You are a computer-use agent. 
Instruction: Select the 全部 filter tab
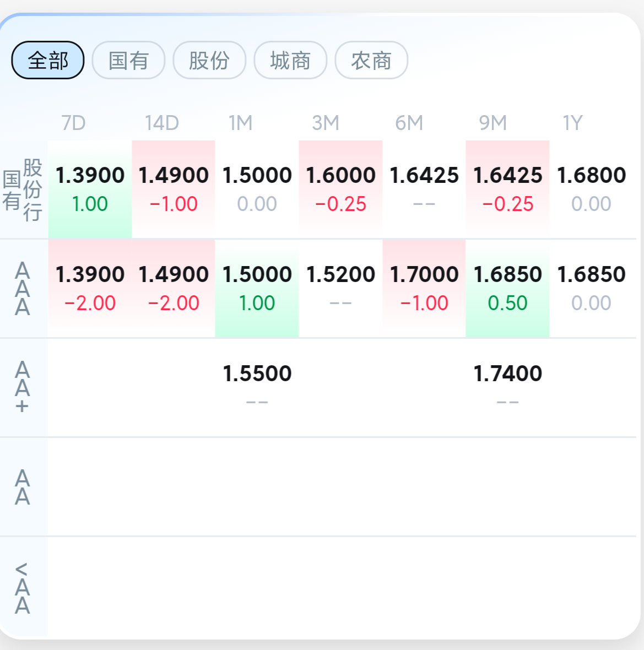tap(48, 60)
